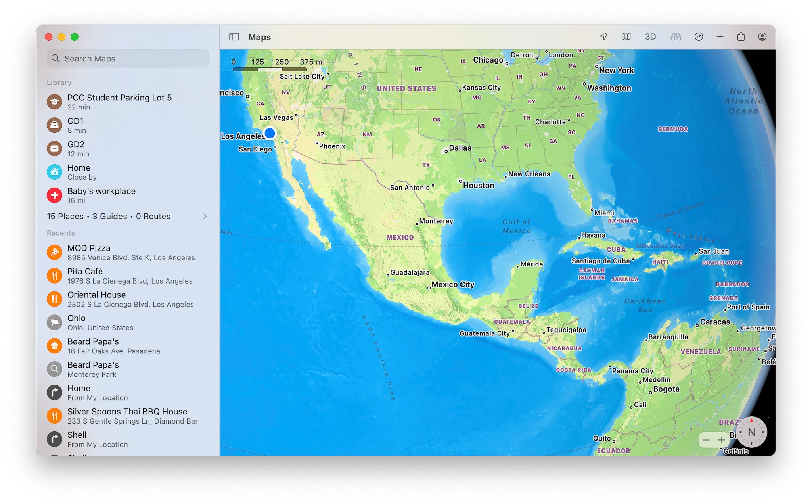The image size is (812, 504).
Task: Select Shell From My Location entry
Action: pyautogui.click(x=128, y=440)
